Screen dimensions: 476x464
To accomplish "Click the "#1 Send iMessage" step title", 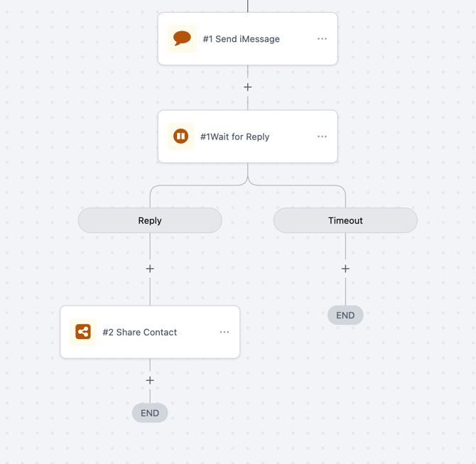I will (x=241, y=39).
